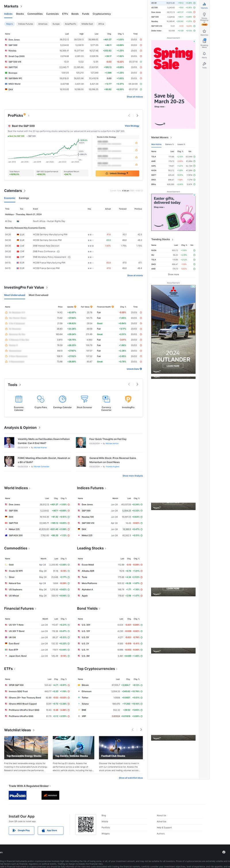Image resolution: width=230 pixels, height=868 pixels.
Task: Expand the Top Cryptocurrencies heading
Action: 97,669
